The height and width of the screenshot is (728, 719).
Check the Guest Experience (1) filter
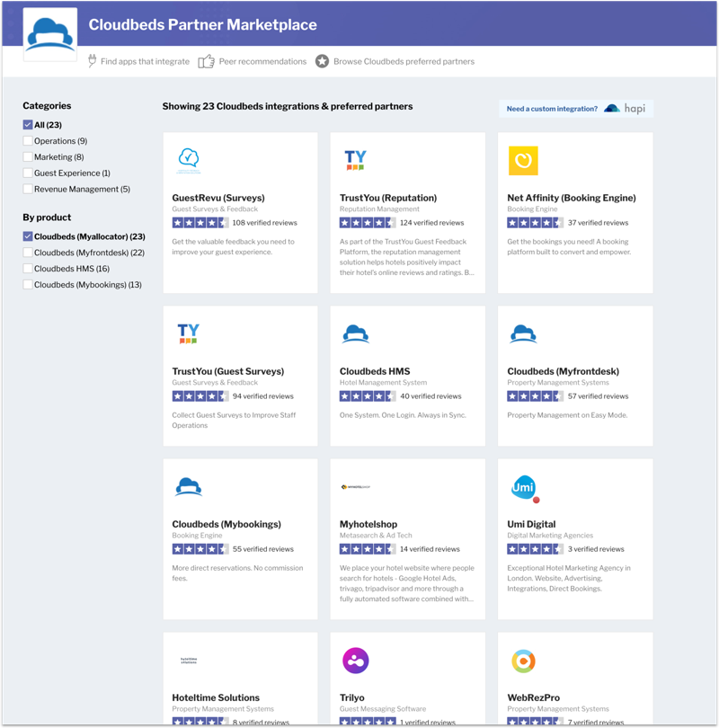28,173
